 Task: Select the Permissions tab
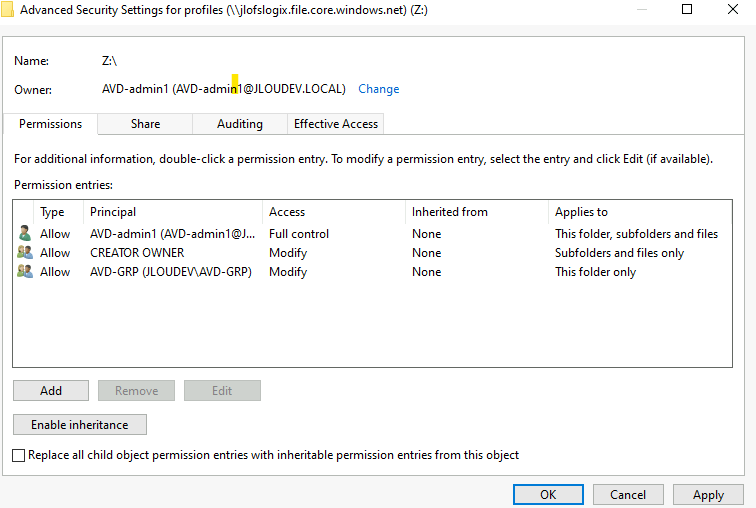coord(50,124)
